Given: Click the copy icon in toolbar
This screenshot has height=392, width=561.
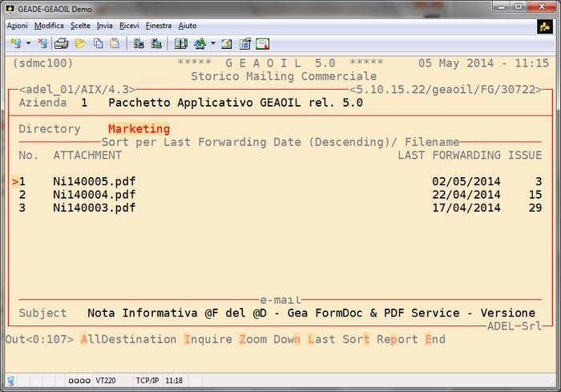Looking at the screenshot, I should (97, 43).
